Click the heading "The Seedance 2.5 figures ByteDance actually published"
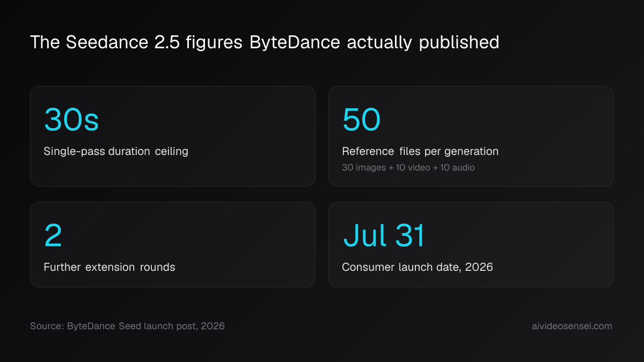The image size is (644, 362). point(265,42)
